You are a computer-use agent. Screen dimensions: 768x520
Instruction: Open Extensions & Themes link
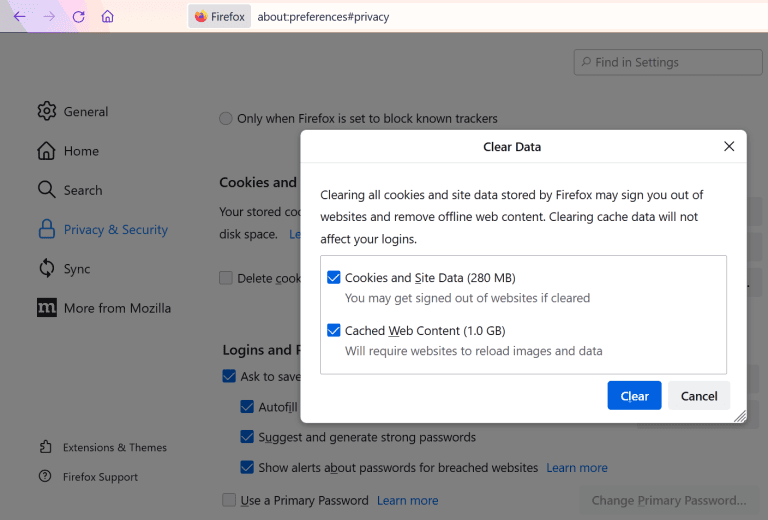click(x=114, y=448)
